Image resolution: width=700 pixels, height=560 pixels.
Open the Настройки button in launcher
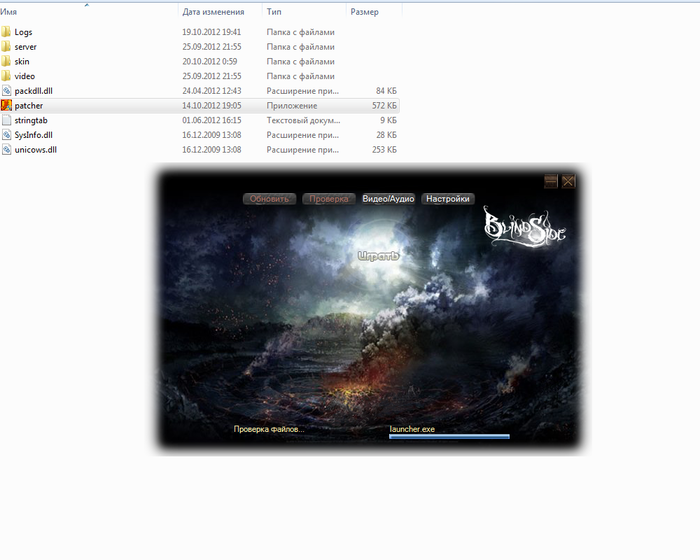(448, 199)
